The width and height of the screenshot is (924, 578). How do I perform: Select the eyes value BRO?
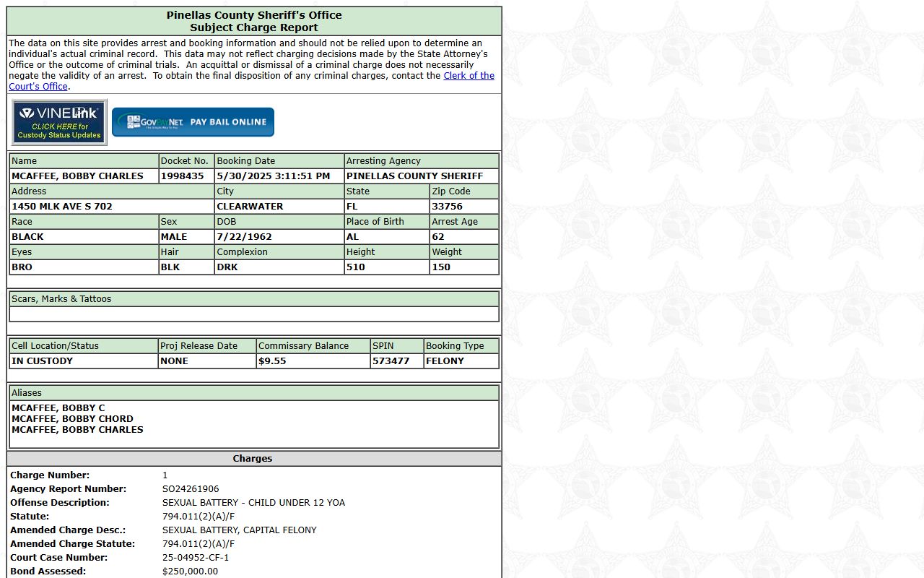[84, 267]
